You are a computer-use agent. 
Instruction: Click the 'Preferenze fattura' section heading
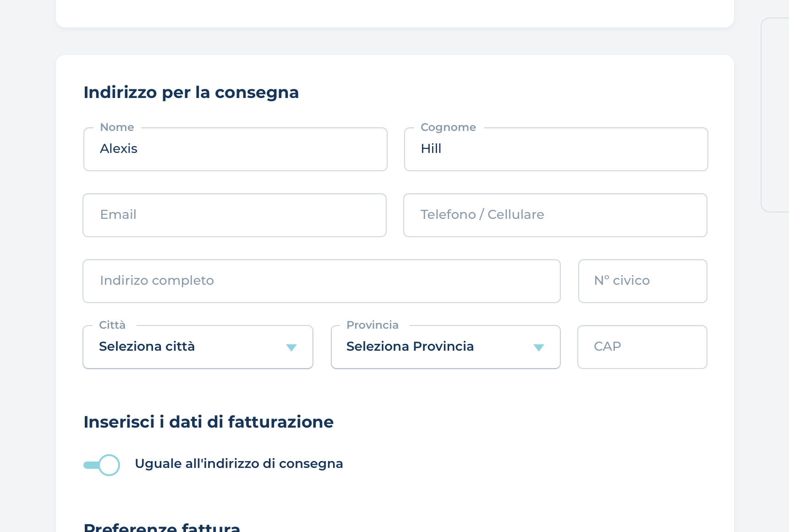click(x=162, y=527)
